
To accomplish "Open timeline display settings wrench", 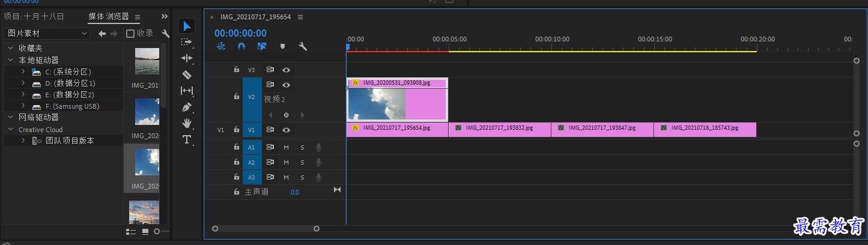I will click(303, 46).
